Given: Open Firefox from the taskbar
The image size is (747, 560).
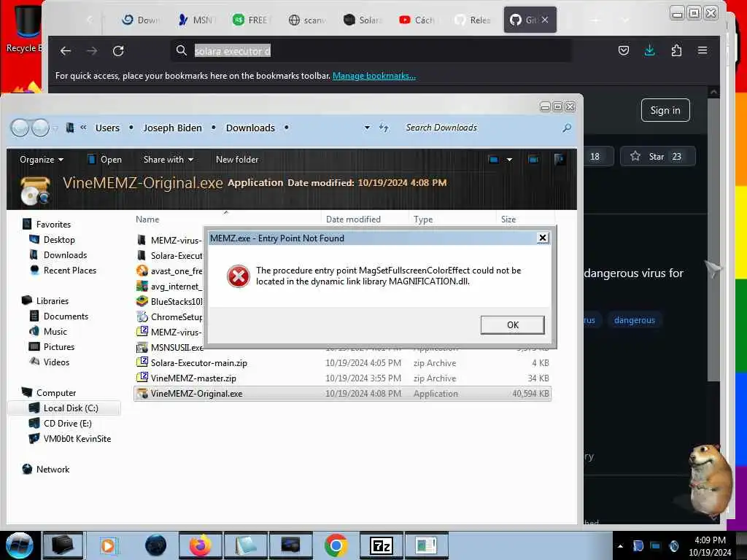Looking at the screenshot, I should [x=200, y=545].
